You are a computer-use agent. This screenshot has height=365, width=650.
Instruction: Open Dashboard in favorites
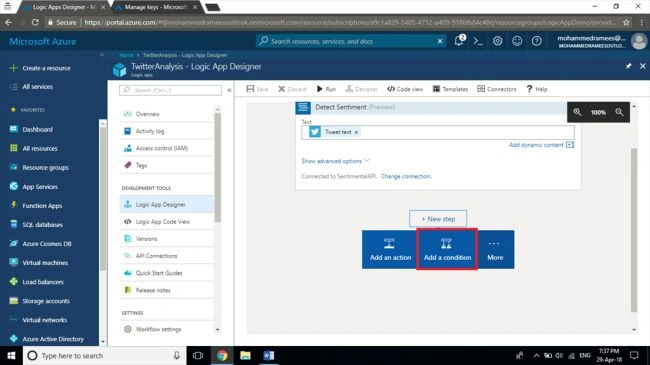(32, 129)
